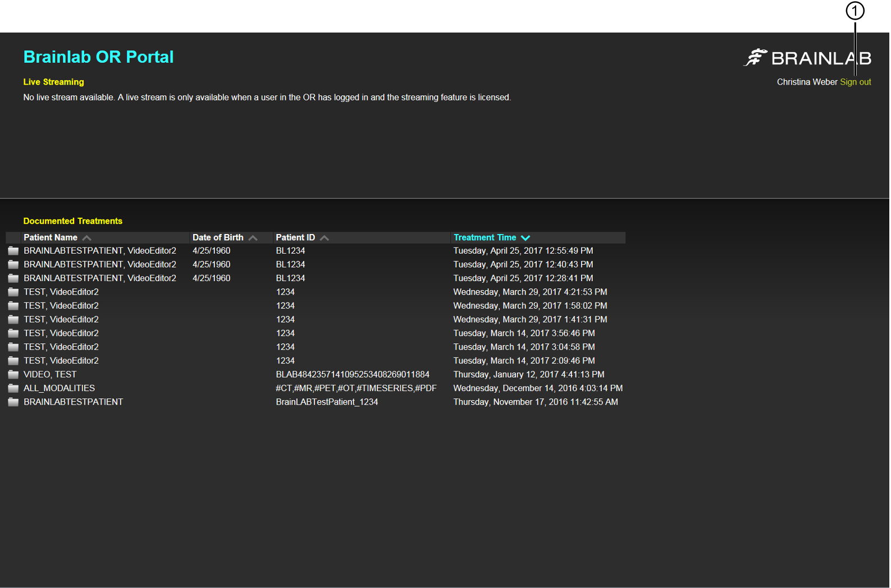Open folder icon for VIDEO, TEST row
Screen dimensions: 891x588
pyautogui.click(x=13, y=374)
